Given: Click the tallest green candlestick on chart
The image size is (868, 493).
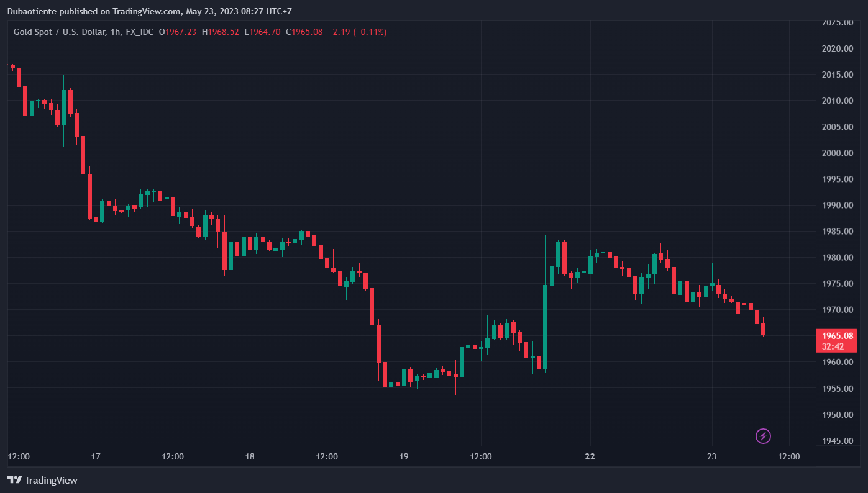Looking at the screenshot, I should (x=546, y=327).
